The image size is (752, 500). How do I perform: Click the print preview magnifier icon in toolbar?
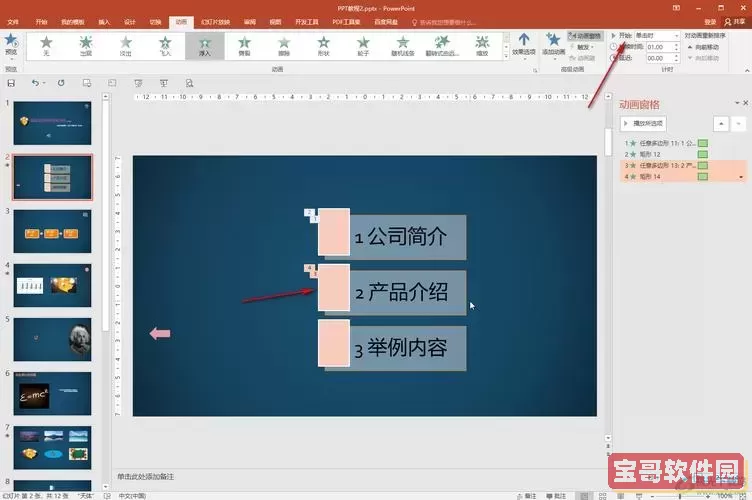click(189, 83)
